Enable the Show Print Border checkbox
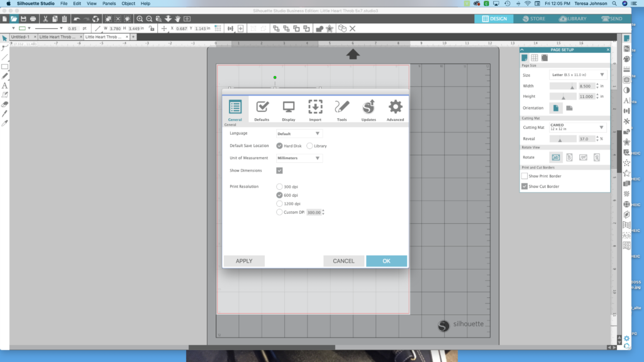Screen dimensions: 644x362 click(x=525, y=176)
